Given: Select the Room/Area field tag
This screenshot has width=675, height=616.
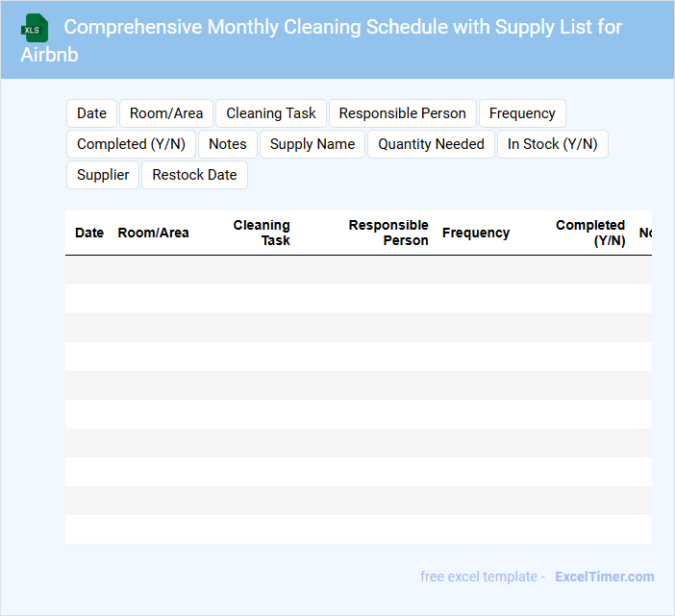Looking at the screenshot, I should pyautogui.click(x=166, y=113).
